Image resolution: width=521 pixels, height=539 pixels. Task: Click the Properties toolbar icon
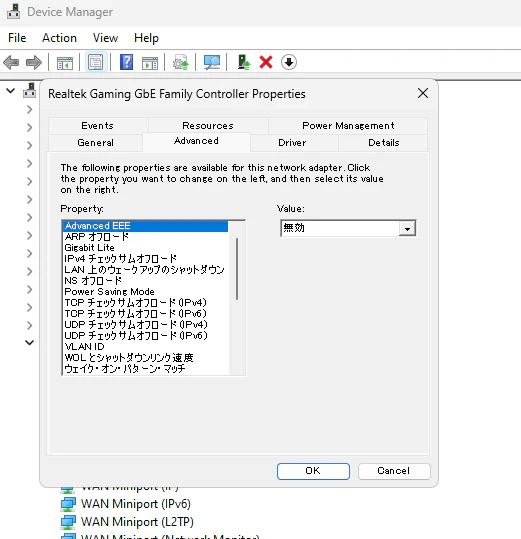(x=96, y=63)
